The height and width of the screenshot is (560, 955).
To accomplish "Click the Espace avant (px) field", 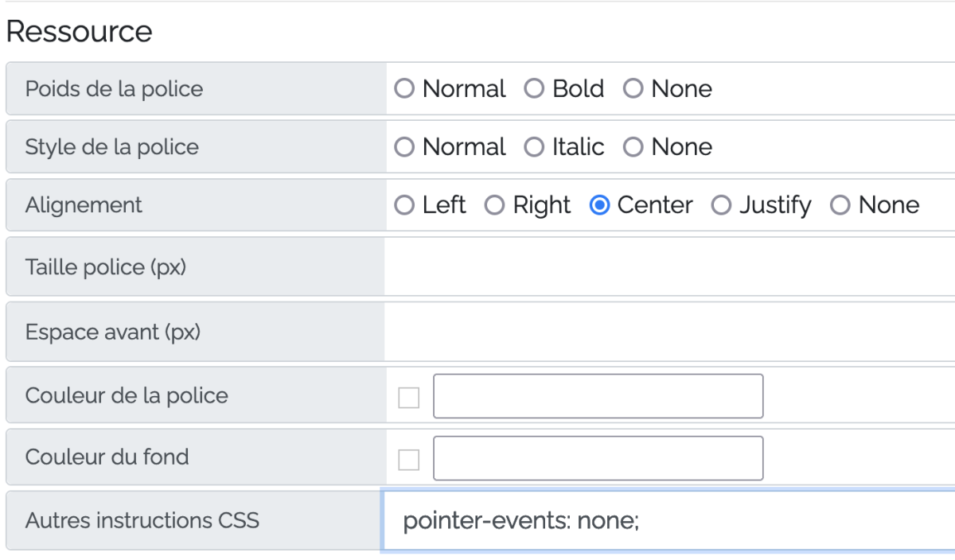I will (x=668, y=332).
